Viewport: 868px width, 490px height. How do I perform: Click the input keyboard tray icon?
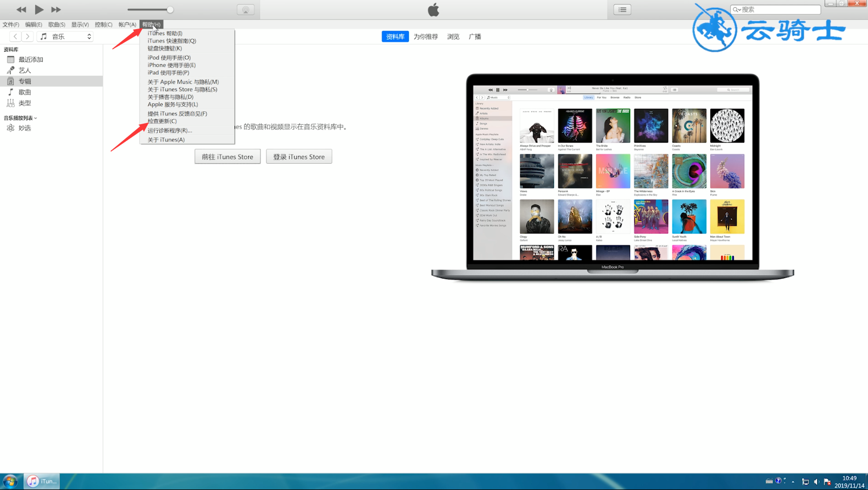769,481
